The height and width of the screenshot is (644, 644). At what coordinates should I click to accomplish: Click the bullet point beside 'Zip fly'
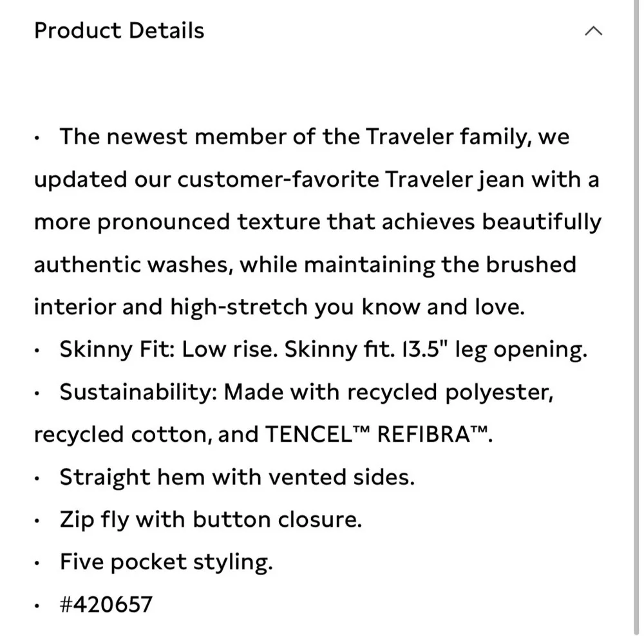coord(37,520)
